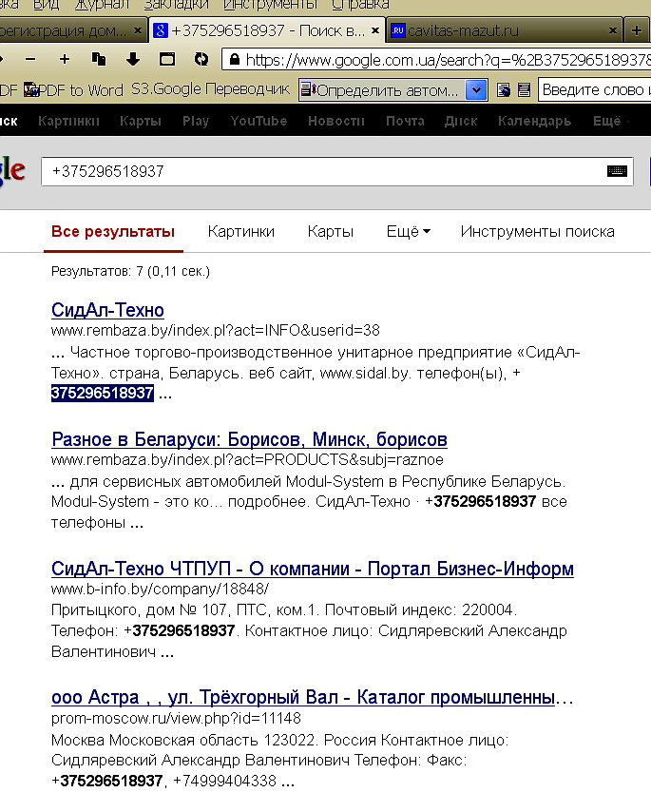Click the downloads arrow icon
Viewport: 651px width, 812px height.
[x=133, y=60]
